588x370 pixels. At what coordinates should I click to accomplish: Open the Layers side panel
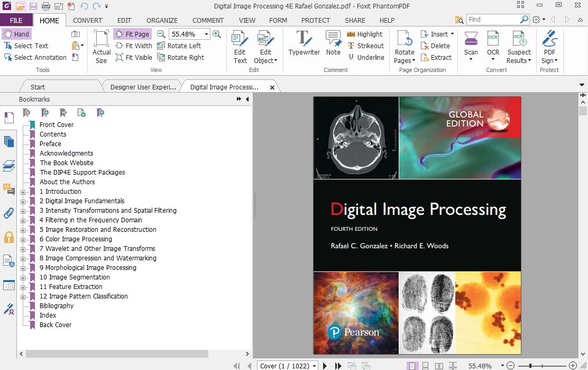[8, 166]
